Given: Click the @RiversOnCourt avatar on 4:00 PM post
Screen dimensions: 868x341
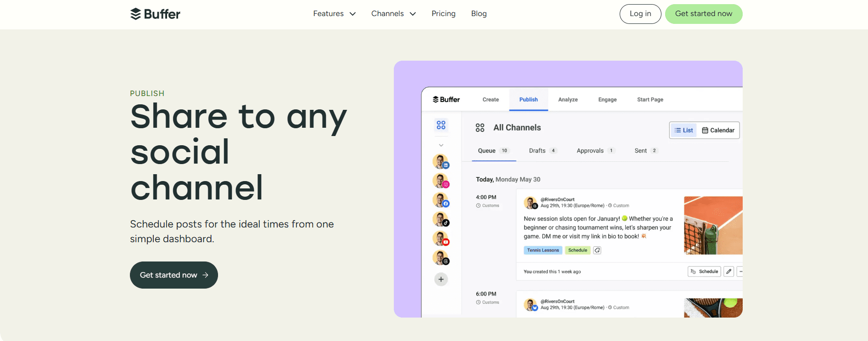Looking at the screenshot, I should [x=531, y=203].
